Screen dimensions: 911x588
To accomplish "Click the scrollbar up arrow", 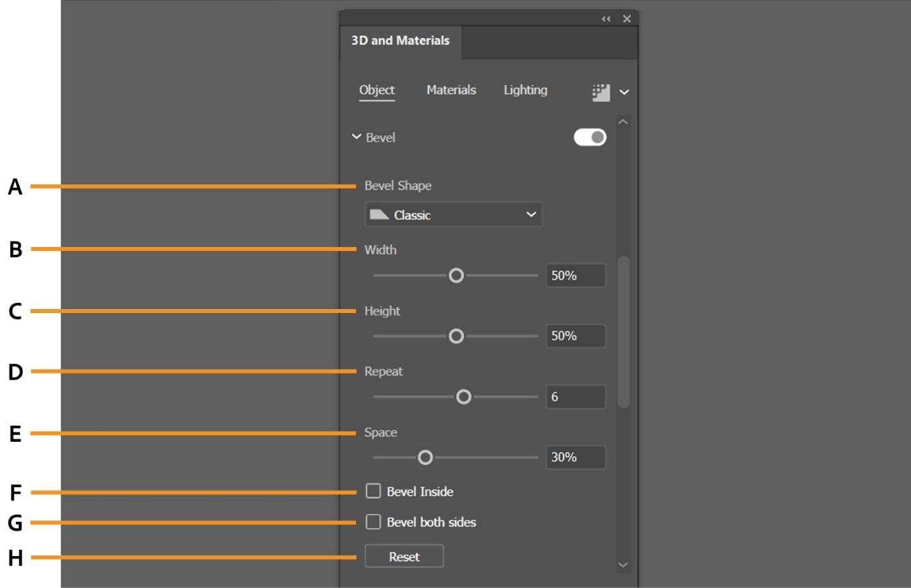I will pos(623,121).
